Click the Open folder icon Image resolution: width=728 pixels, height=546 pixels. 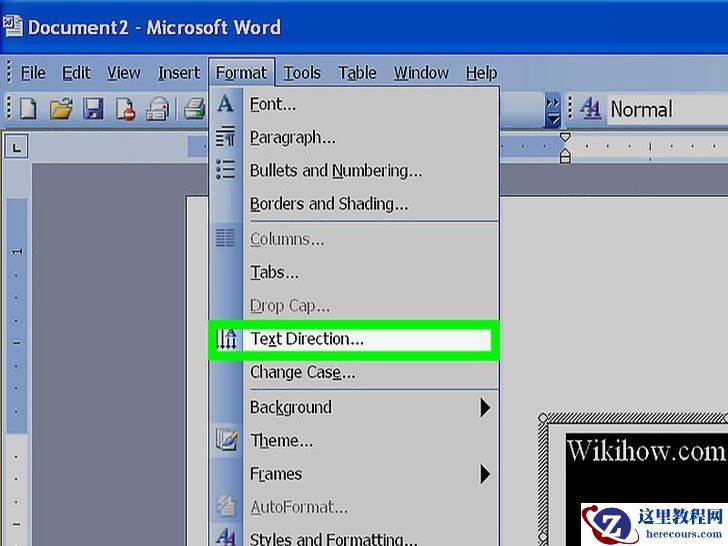(61, 109)
